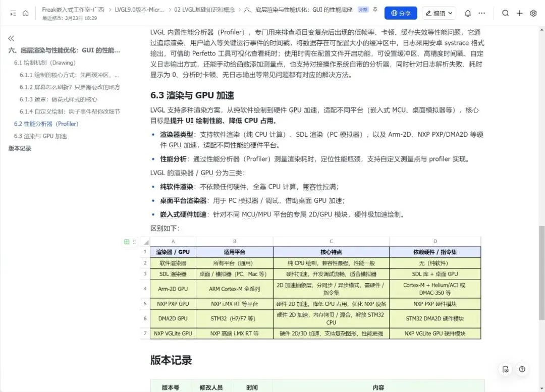Jump to outline title 六、底层渲染与性能优化

(64, 50)
